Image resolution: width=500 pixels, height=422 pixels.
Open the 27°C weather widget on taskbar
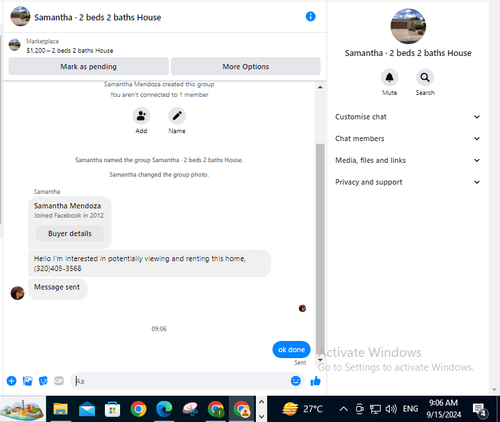point(303,409)
